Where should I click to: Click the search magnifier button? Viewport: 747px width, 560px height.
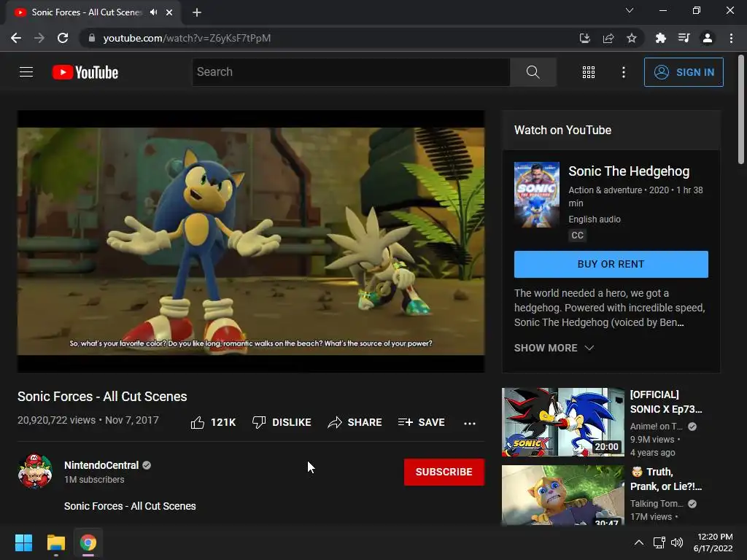533,72
